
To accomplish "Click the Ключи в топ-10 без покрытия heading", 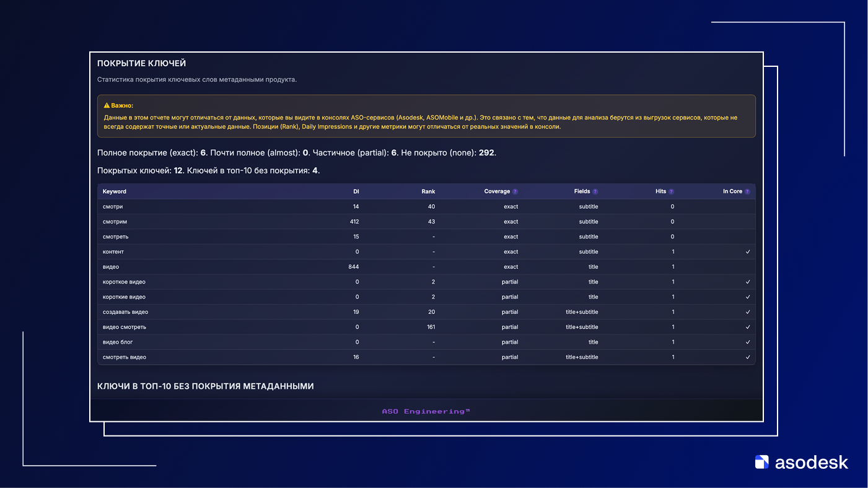I will 205,386.
